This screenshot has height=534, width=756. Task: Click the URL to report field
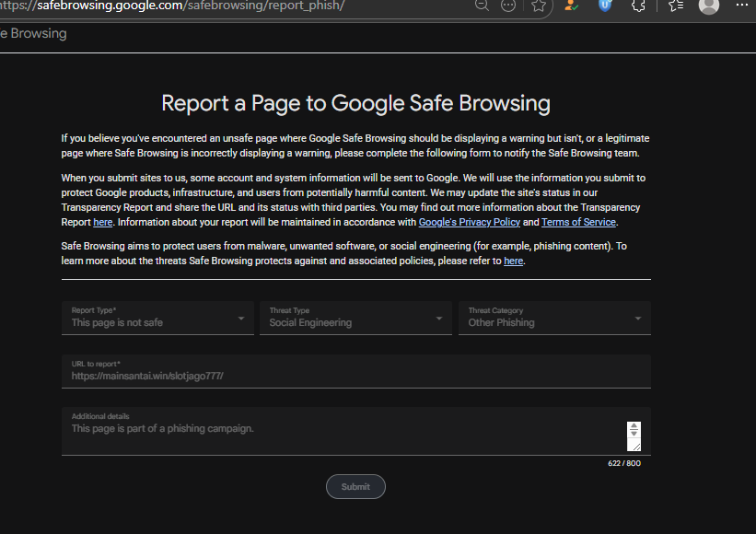356,371
